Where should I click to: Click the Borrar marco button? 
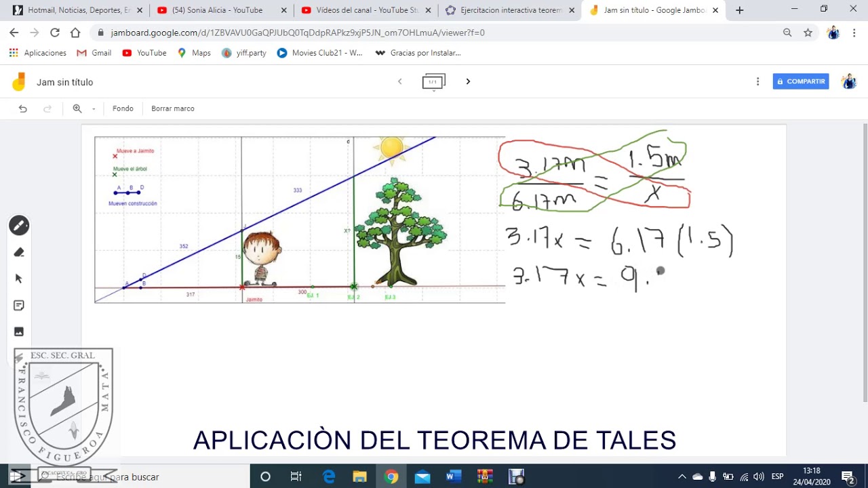click(173, 108)
